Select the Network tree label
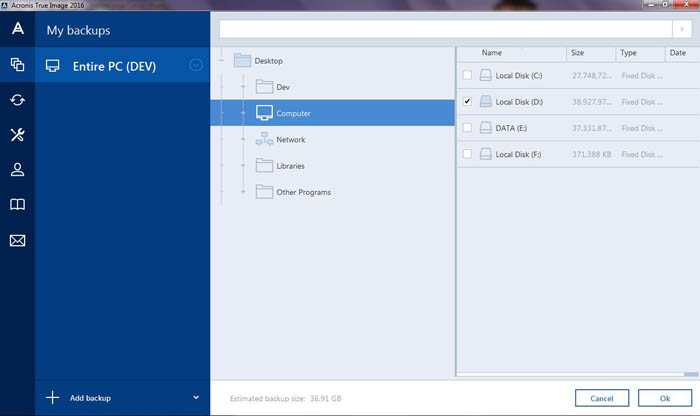Viewport: 700px width, 416px height. (x=291, y=139)
